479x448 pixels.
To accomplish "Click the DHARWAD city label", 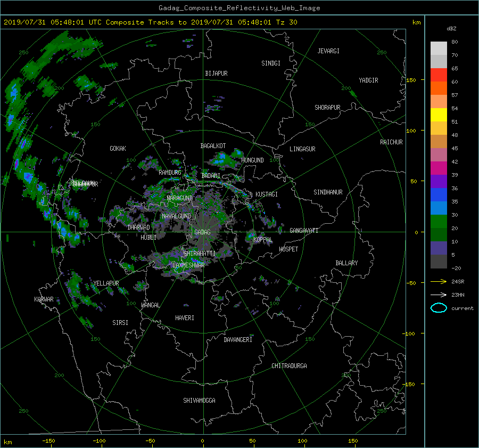I will pyautogui.click(x=138, y=227).
